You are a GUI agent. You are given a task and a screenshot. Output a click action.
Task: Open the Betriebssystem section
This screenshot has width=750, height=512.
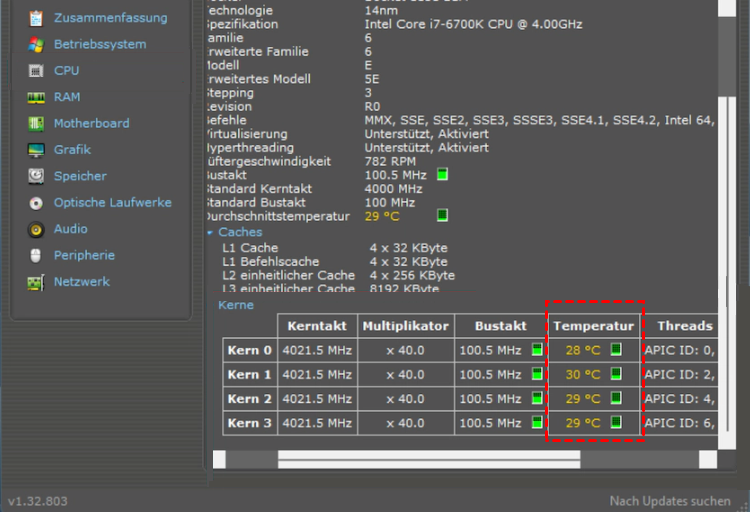[100, 45]
